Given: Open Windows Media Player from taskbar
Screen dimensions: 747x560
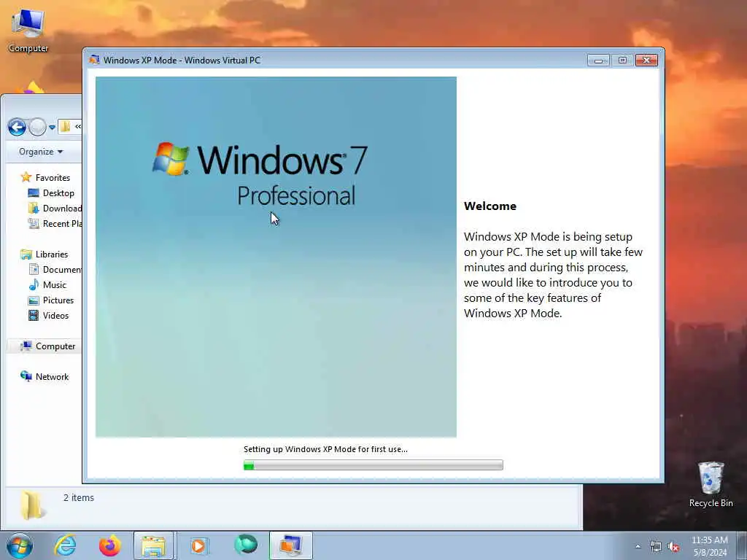Looking at the screenshot, I should (x=199, y=545).
